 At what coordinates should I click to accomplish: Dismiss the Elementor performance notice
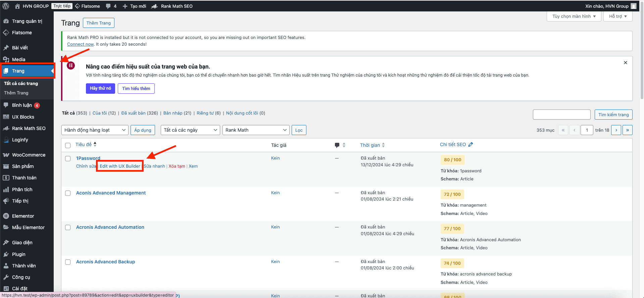pos(626,62)
